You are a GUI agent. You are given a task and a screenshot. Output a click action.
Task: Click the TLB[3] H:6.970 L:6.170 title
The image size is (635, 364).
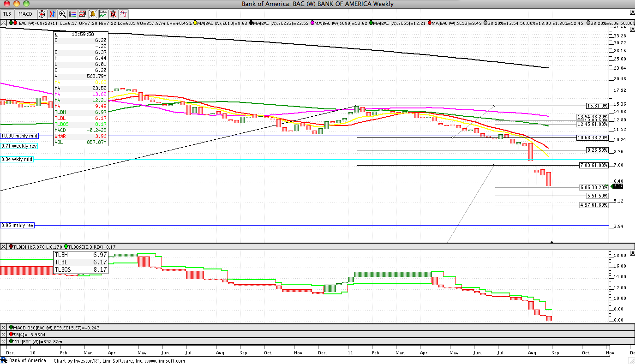coord(37,247)
